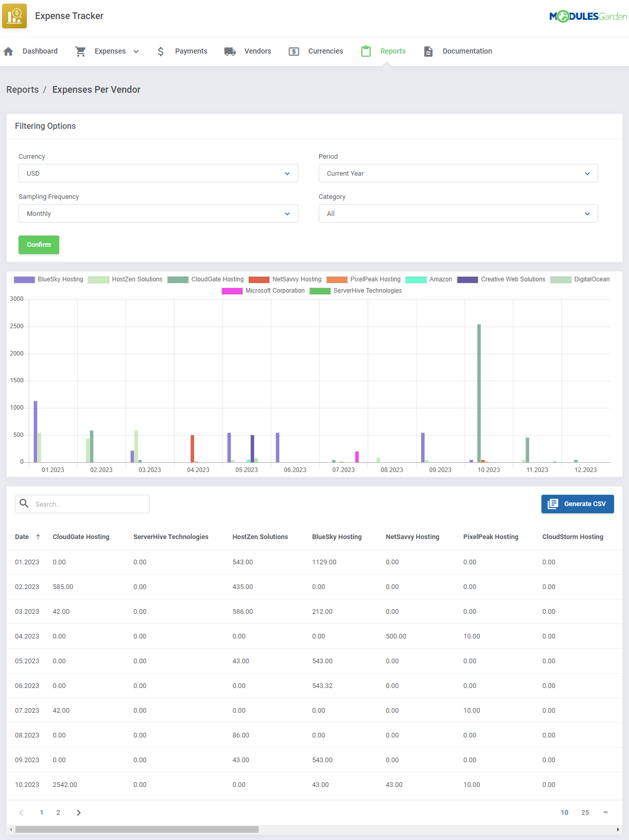Go to table page 2
The width and height of the screenshot is (629, 840).
[x=58, y=813]
